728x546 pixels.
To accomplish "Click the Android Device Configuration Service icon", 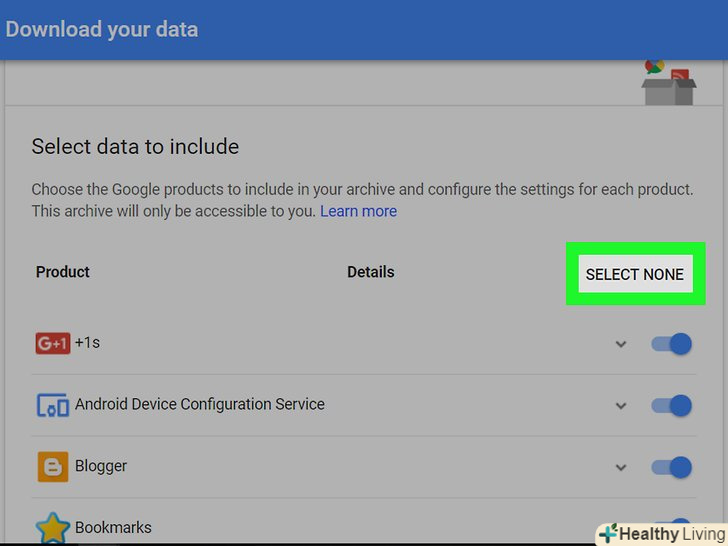I will coord(52,405).
